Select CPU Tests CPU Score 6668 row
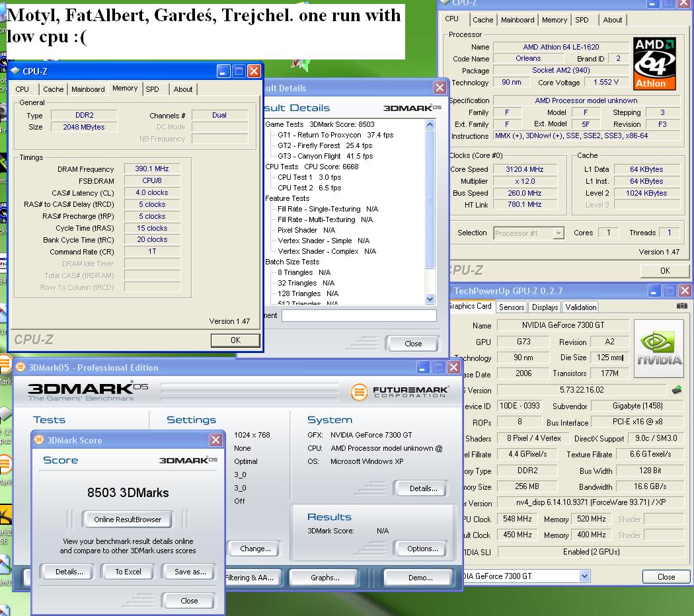Image resolution: width=694 pixels, height=616 pixels. 311,167
